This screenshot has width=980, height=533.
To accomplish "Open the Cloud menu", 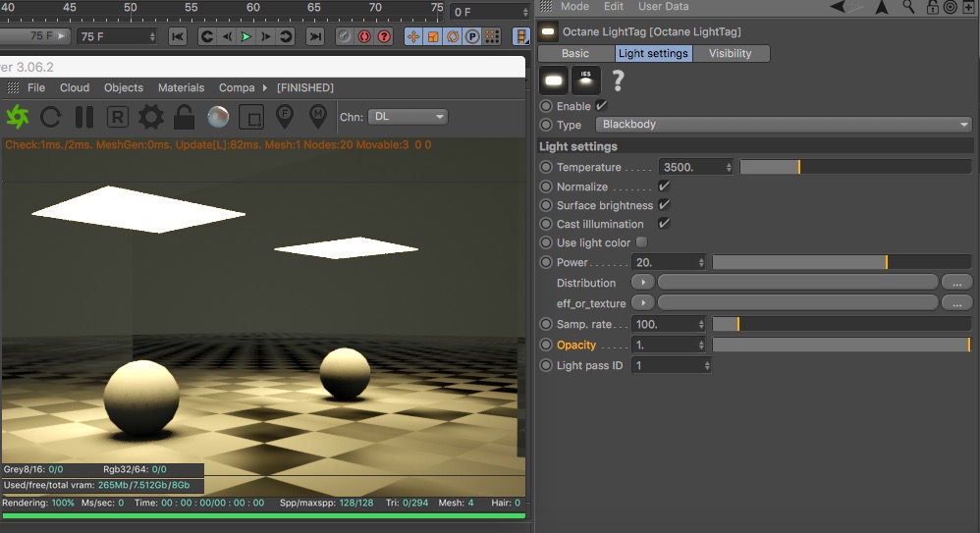I will pos(75,87).
